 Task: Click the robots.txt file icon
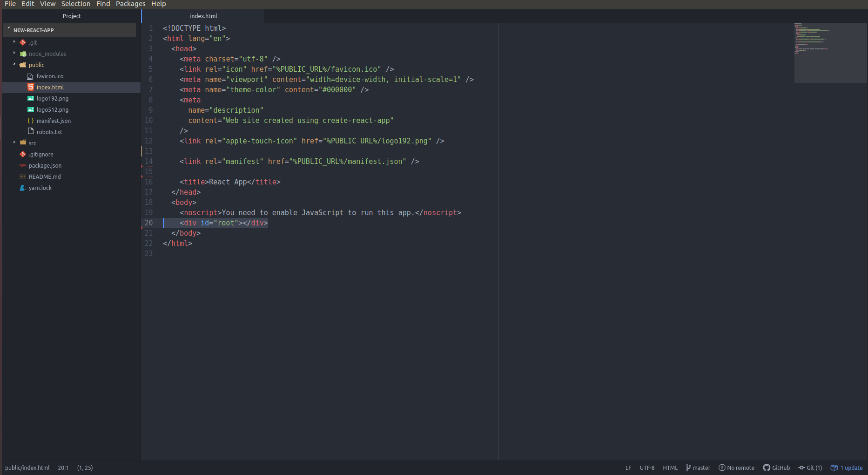point(30,131)
